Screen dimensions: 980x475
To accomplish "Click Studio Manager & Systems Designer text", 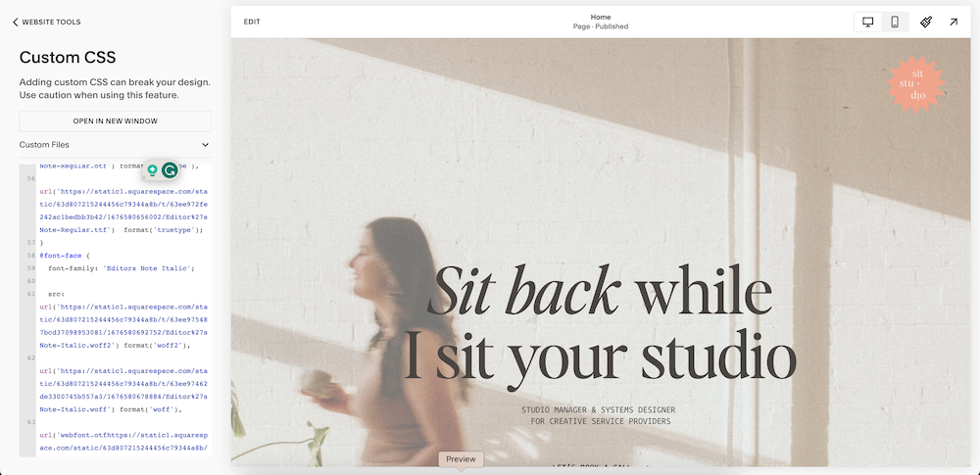I will click(599, 410).
